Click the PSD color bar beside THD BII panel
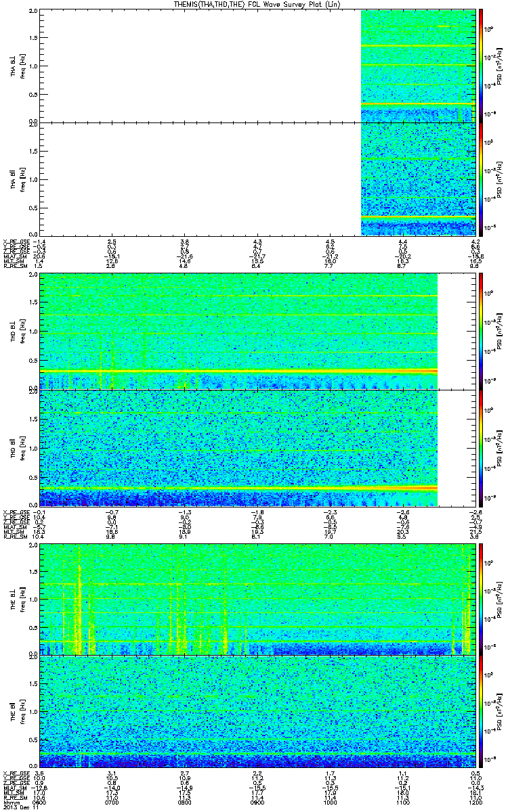Viewport: 508px width, 812px height. (x=481, y=447)
